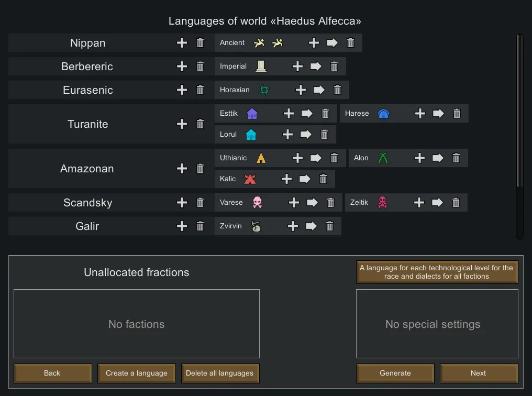Image resolution: width=532 pixels, height=396 pixels.
Task: Click Delete all languages
Action: coord(220,373)
